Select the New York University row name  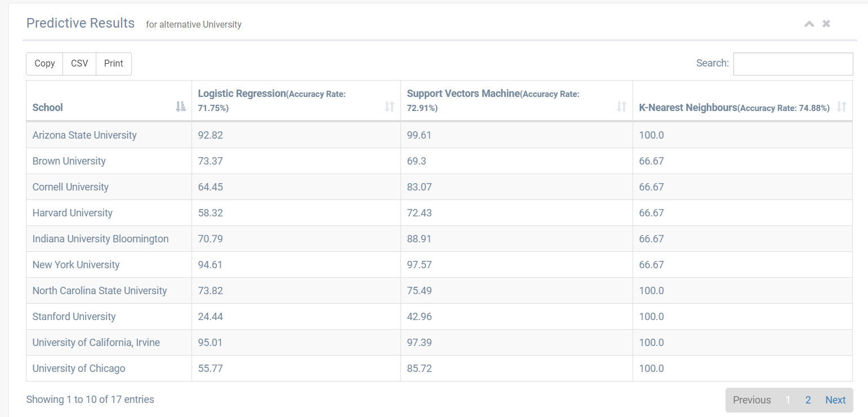click(76, 265)
